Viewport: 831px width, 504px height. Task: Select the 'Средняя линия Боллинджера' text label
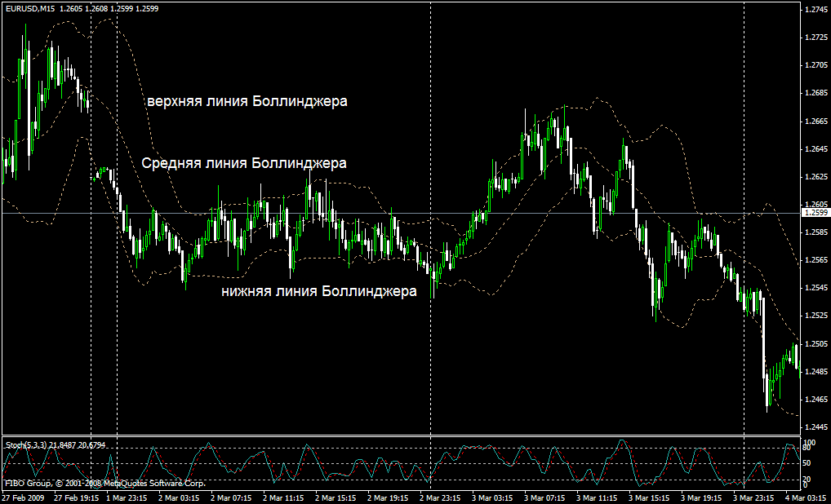243,163
